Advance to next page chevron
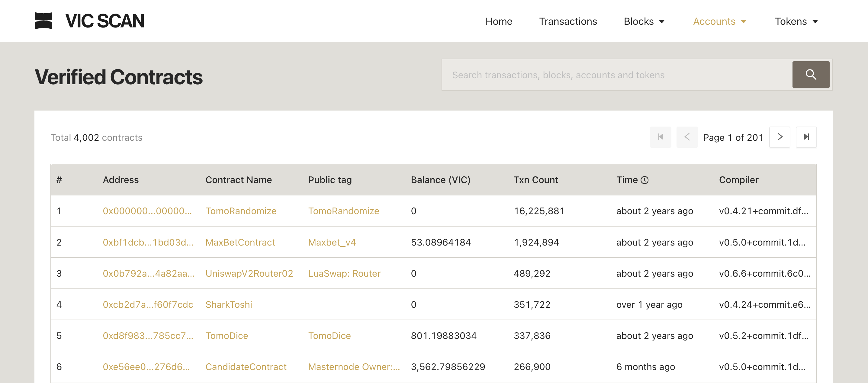This screenshot has height=383, width=868. tap(780, 137)
